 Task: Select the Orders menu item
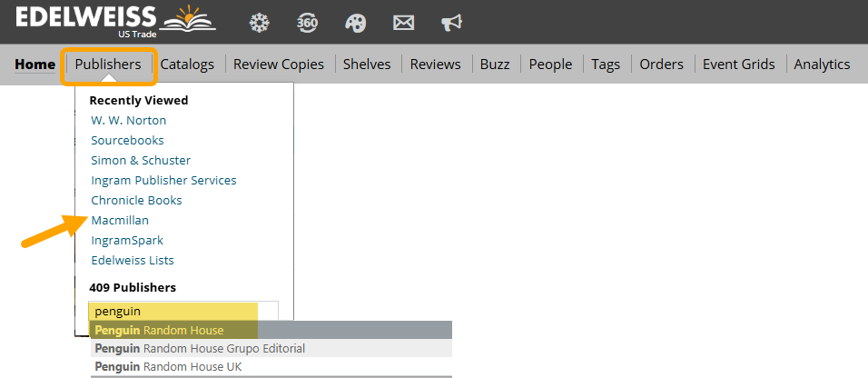[x=661, y=65]
